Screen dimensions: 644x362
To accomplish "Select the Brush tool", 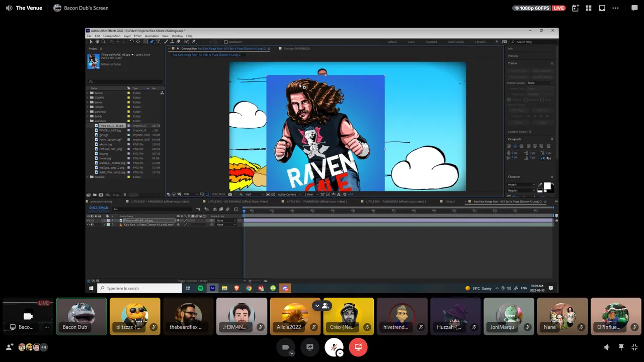I will click(166, 42).
